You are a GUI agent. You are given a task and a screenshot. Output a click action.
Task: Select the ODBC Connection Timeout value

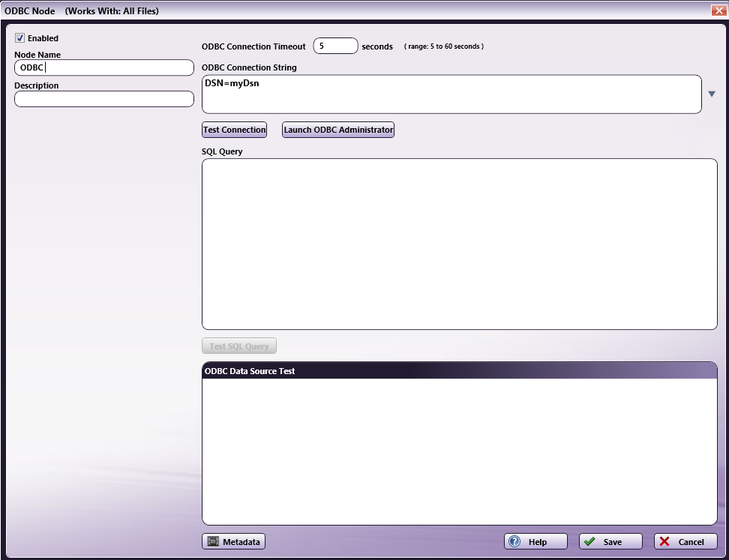coord(335,45)
